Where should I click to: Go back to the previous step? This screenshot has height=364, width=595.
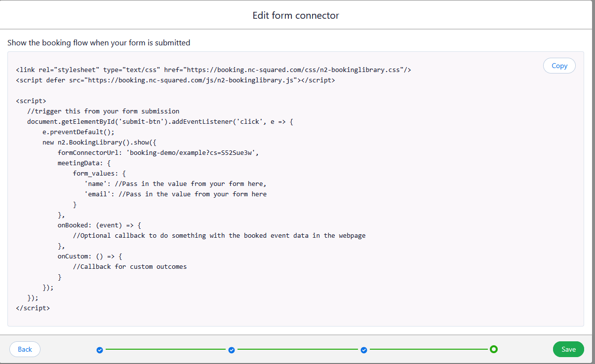[x=25, y=349]
